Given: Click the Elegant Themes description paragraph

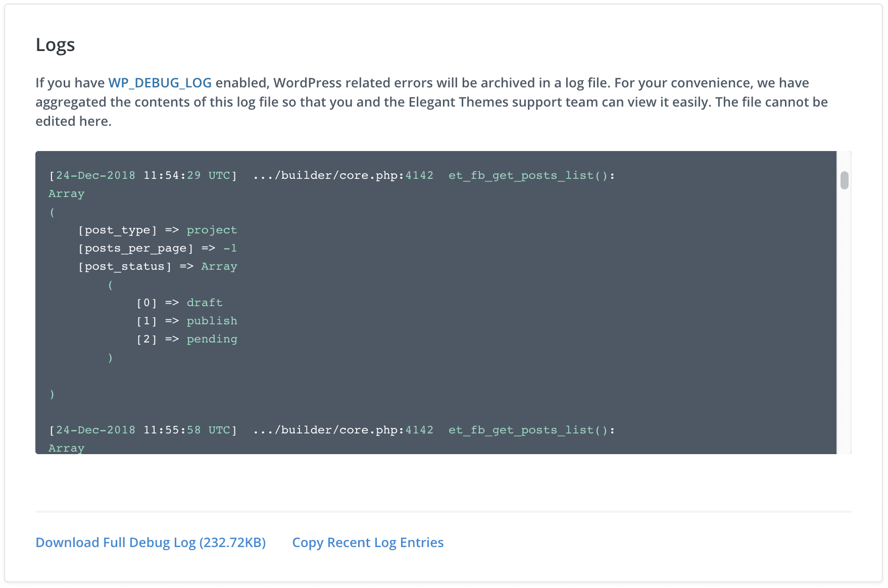Looking at the screenshot, I should [x=431, y=102].
